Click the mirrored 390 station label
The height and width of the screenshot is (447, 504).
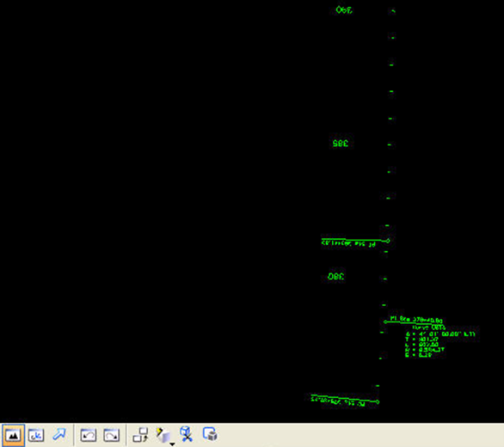click(344, 10)
